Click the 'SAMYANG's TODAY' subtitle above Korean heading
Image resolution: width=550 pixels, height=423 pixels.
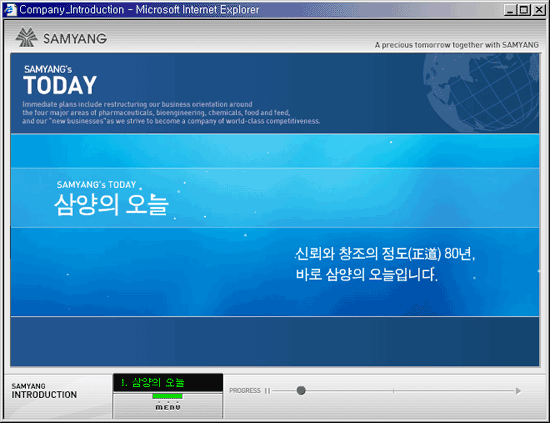(x=96, y=185)
